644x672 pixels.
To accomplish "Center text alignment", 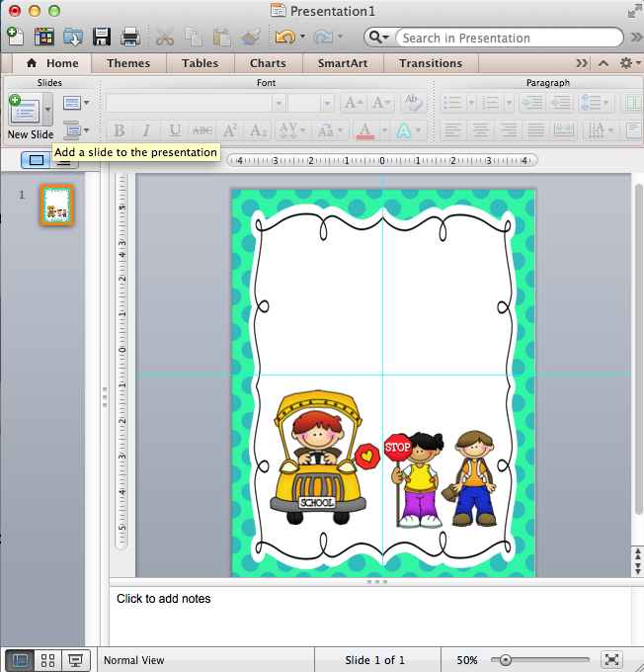I will point(481,130).
